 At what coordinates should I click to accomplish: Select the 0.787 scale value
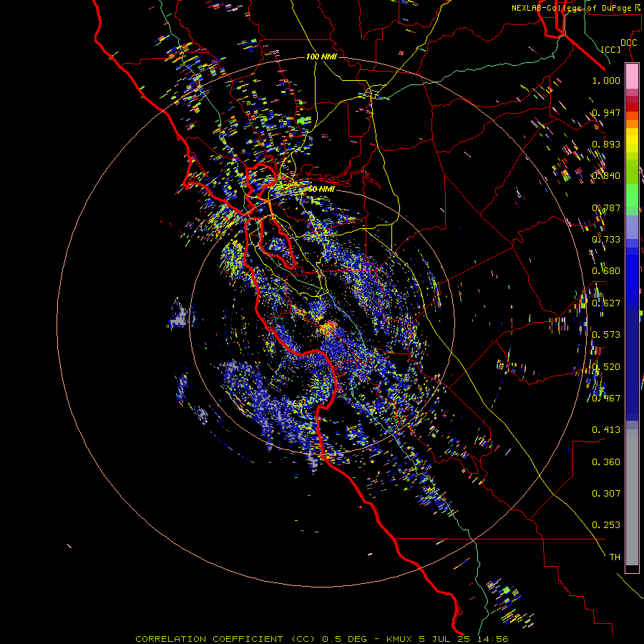[x=606, y=208]
